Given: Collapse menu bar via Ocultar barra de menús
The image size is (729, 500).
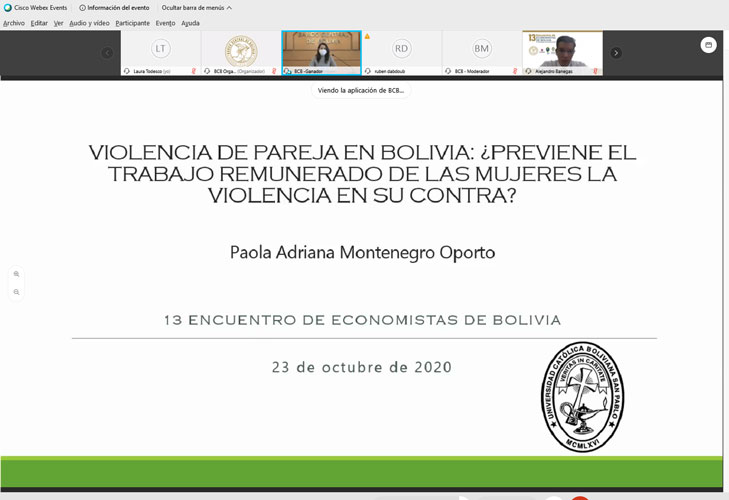Looking at the screenshot, I should [196, 8].
